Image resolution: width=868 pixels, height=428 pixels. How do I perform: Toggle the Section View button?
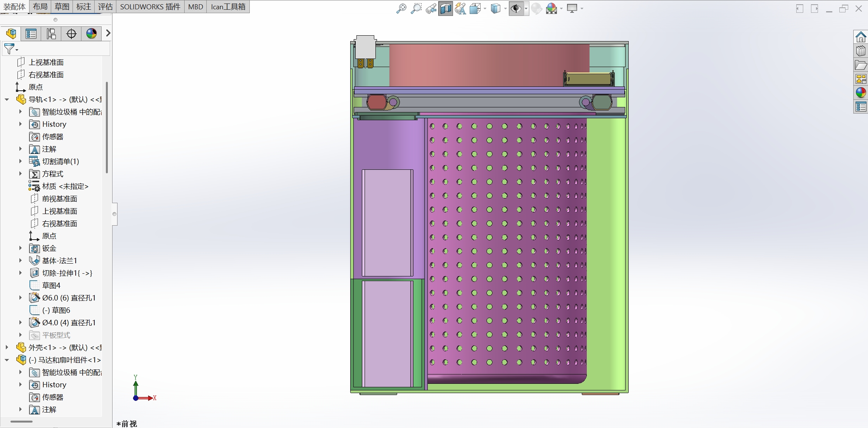coord(445,9)
